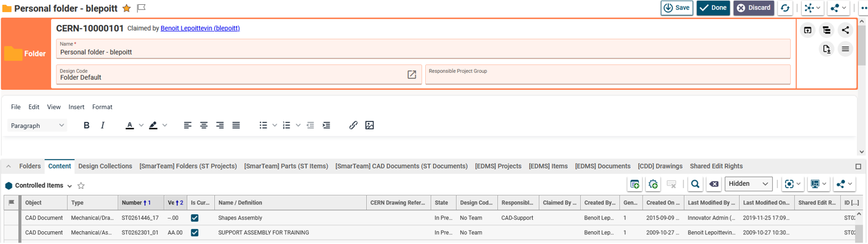Click the file download icon in the folder panel
868x244 pixels.
coord(826,49)
